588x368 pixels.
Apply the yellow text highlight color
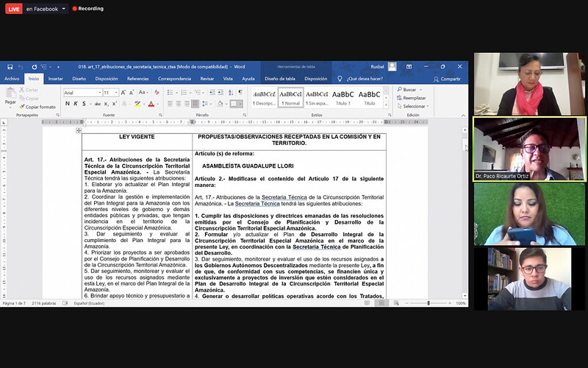click(x=137, y=104)
